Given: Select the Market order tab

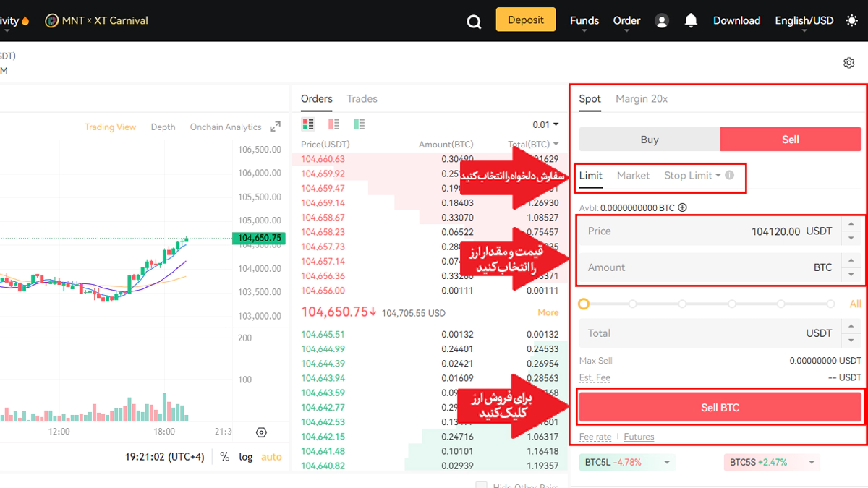Looking at the screenshot, I should point(633,176).
